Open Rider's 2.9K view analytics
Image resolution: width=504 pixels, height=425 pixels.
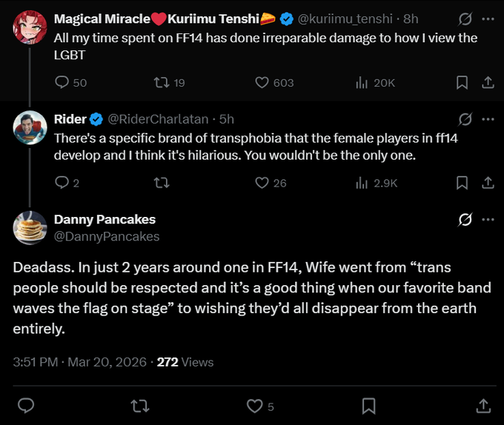point(362,182)
